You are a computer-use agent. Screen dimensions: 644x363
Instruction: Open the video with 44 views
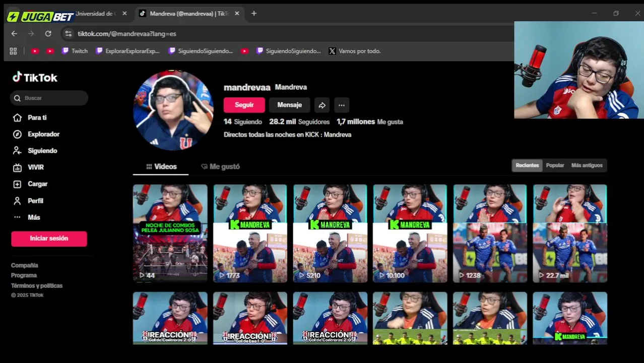tap(170, 233)
